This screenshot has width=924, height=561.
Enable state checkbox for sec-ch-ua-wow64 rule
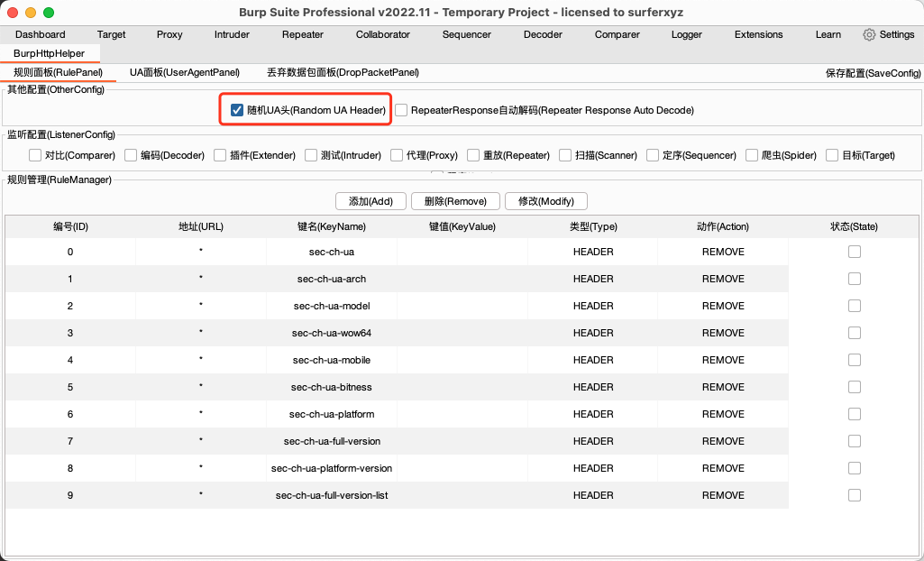(x=855, y=333)
